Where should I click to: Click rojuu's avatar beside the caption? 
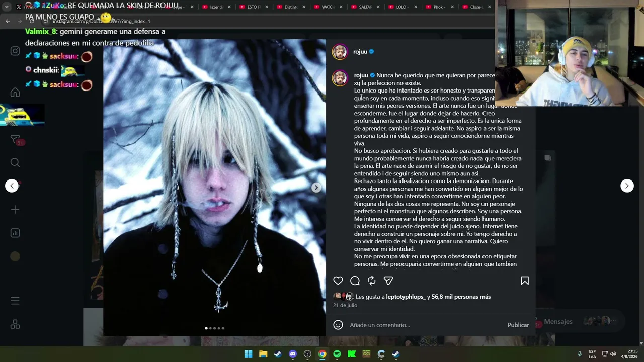(340, 78)
